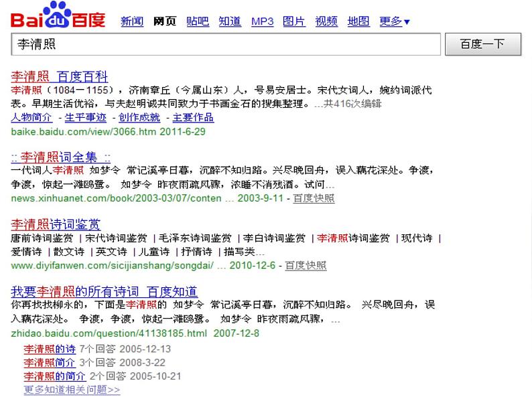The height and width of the screenshot is (399, 532).
Task: Switch to the 贴吧 tab
Action: point(198,21)
